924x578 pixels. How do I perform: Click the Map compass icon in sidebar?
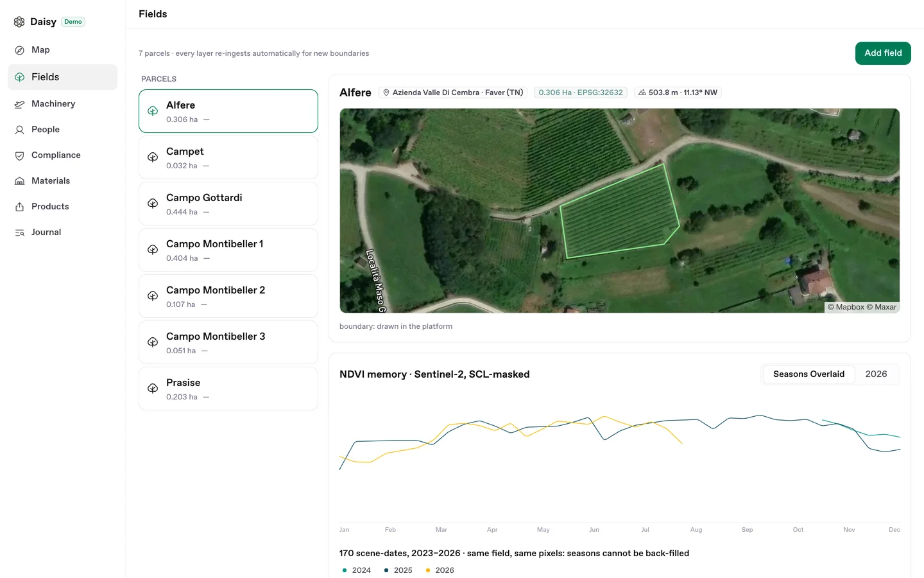pos(19,50)
